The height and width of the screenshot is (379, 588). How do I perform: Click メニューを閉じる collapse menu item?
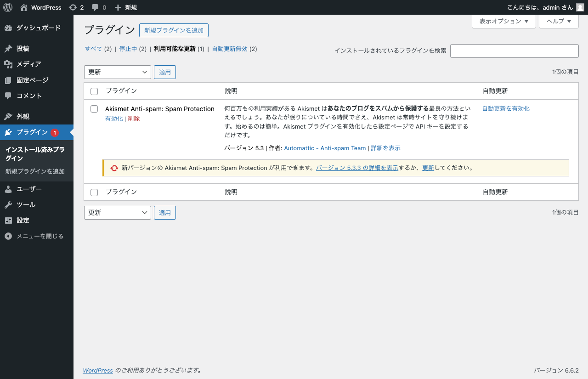pos(37,236)
